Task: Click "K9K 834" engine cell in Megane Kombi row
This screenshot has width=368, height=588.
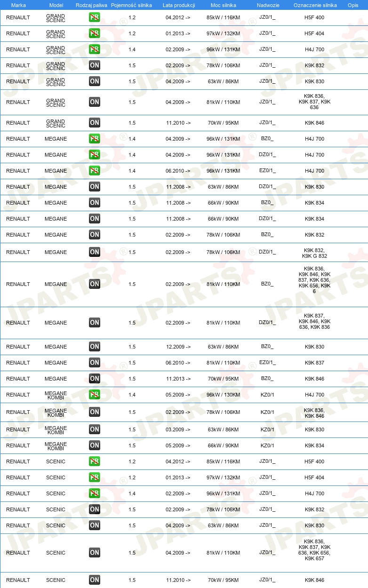Action: (314, 445)
